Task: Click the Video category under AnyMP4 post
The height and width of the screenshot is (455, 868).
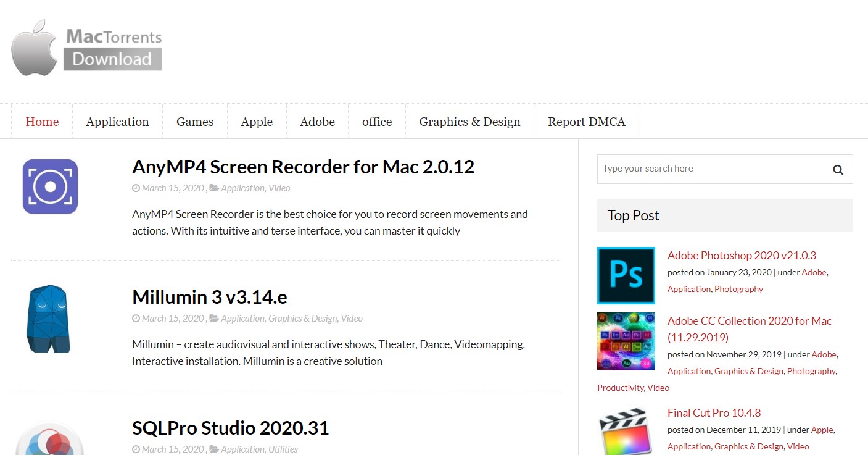Action: pos(279,188)
